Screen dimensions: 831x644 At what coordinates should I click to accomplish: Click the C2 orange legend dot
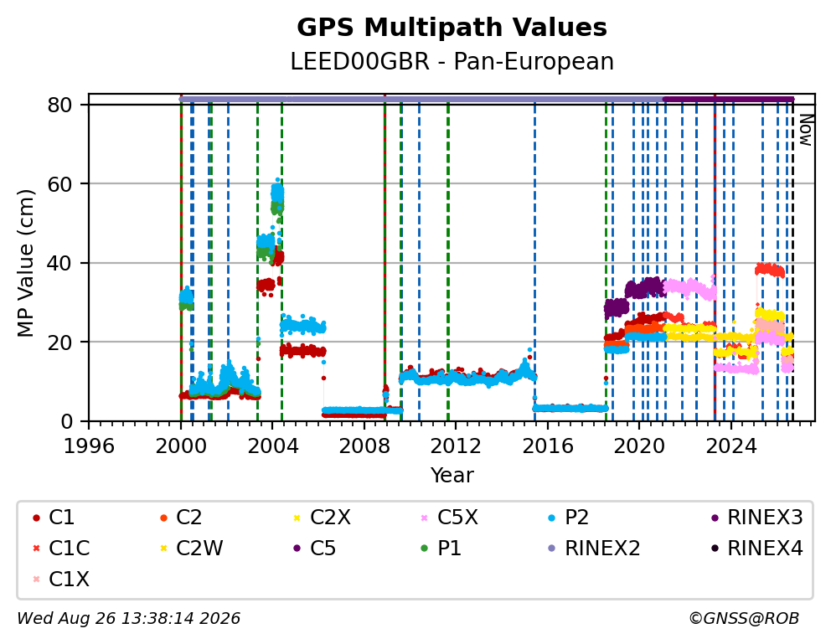pyautogui.click(x=163, y=518)
